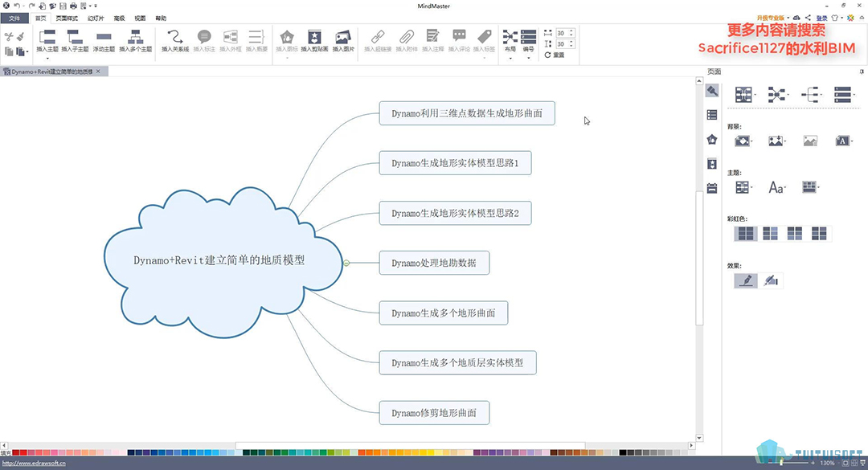Select the 'Dynamo处理地勘数据' topic node
868x470 pixels.
(434, 263)
